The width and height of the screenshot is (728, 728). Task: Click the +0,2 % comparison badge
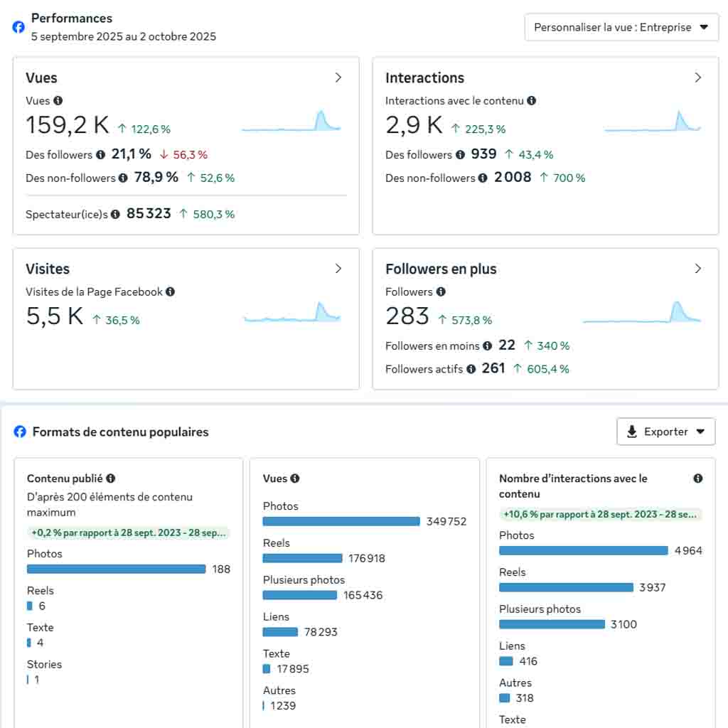[129, 532]
